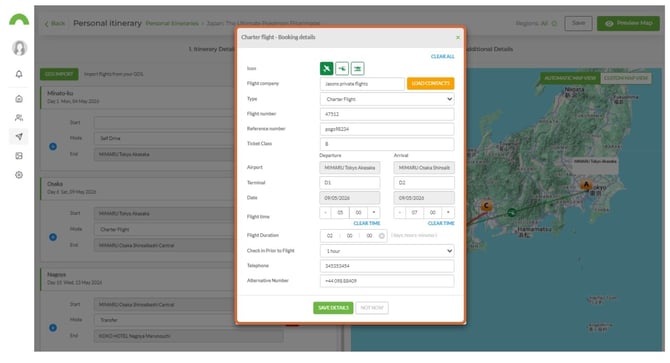
Task: Click the Departure Airport field
Action: click(350, 168)
